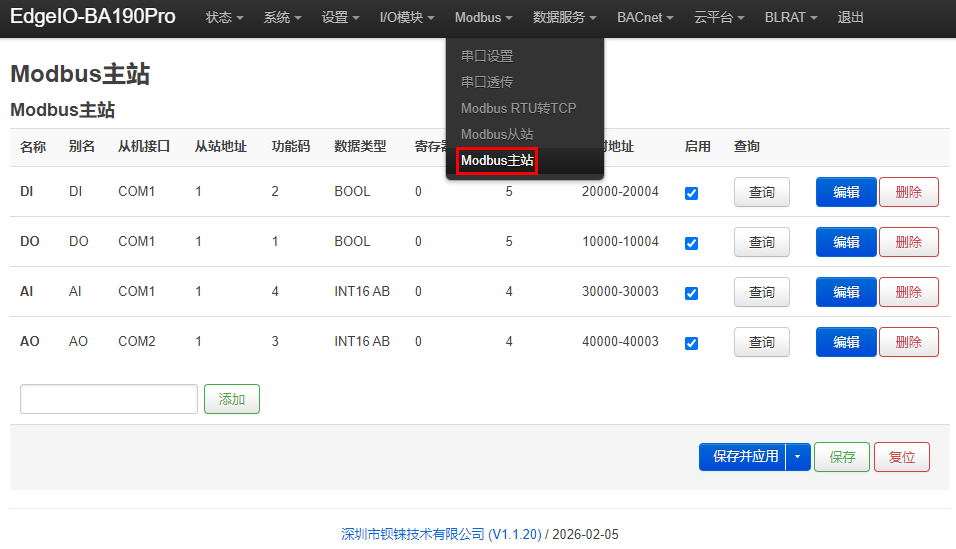
Task: Click the 20000-20004 address cell
Action: click(620, 192)
